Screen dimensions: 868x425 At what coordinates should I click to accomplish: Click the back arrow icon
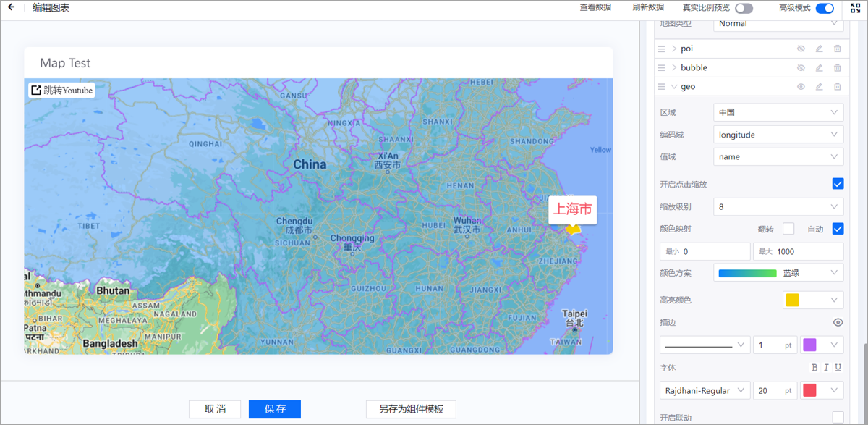click(x=11, y=8)
